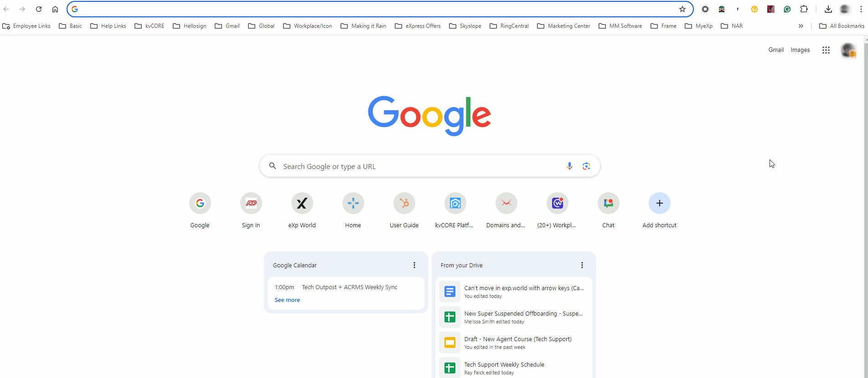
Task: Expand the Hellosign bookmark folder
Action: pyautogui.click(x=190, y=26)
